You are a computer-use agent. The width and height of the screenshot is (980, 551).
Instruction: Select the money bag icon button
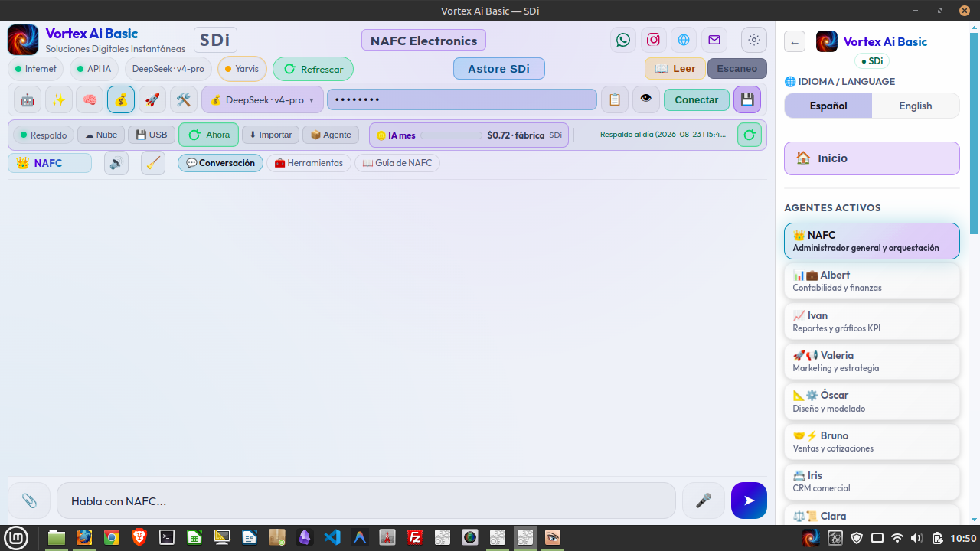coord(121,99)
